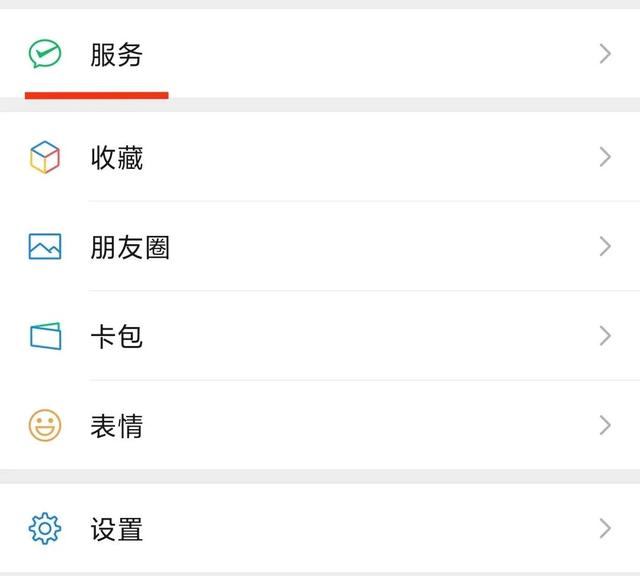This screenshot has width=640, height=576.
Task: Tap the 表情 smiley face icon
Action: (45, 426)
